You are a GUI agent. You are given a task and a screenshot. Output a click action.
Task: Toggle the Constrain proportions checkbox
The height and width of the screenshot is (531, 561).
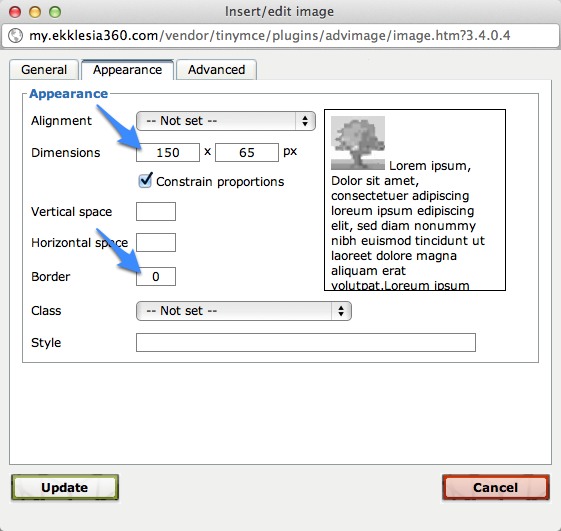145,181
